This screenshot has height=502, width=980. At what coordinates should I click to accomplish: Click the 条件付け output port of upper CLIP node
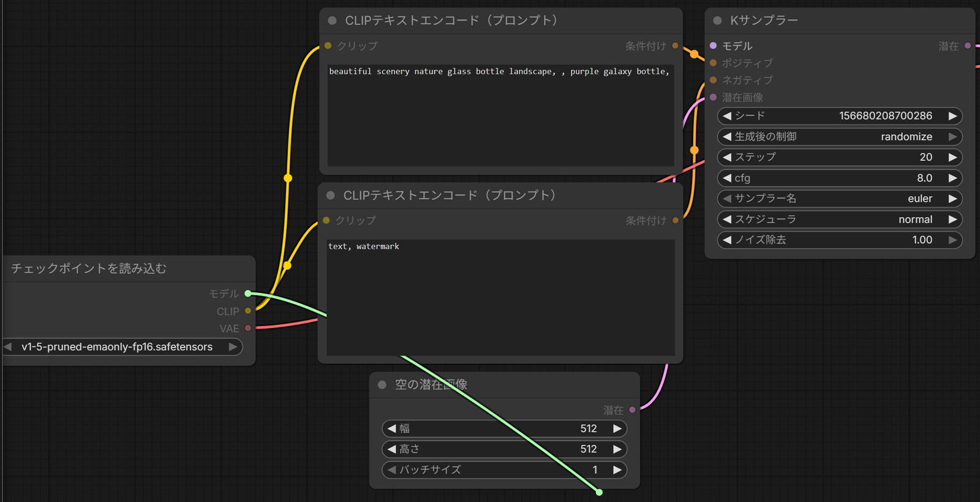675,45
